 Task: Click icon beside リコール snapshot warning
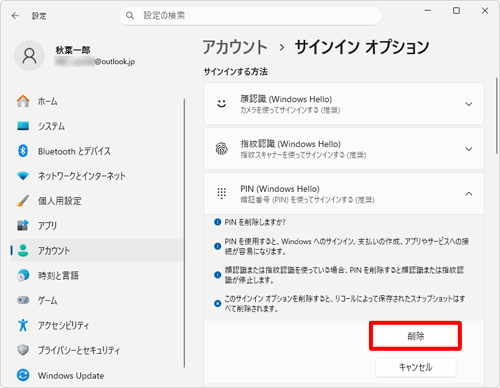217,304
